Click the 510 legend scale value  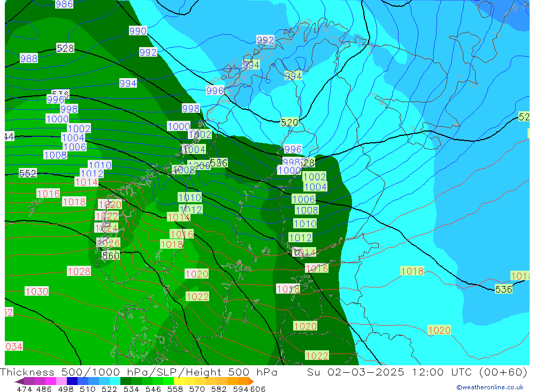coord(88,389)
